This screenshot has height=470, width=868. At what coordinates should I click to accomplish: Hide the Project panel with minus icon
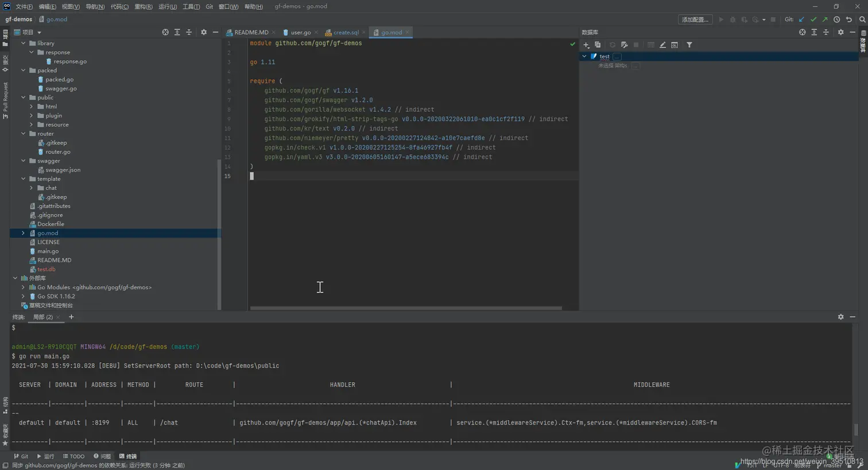(x=215, y=32)
